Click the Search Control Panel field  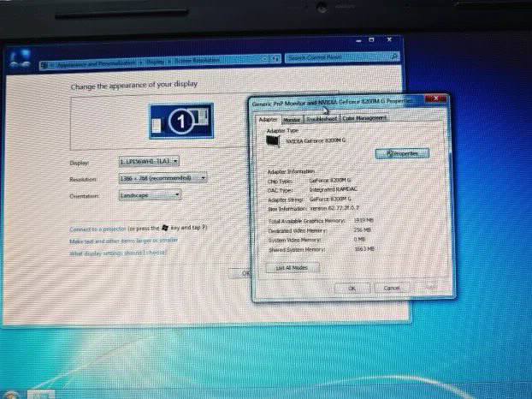tap(338, 57)
